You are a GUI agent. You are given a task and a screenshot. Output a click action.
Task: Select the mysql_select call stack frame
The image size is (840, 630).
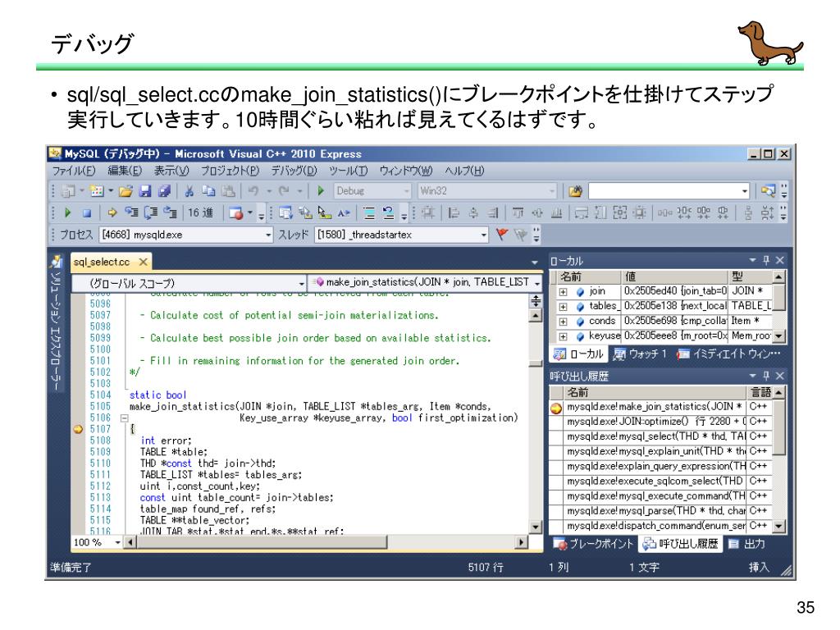point(655,436)
